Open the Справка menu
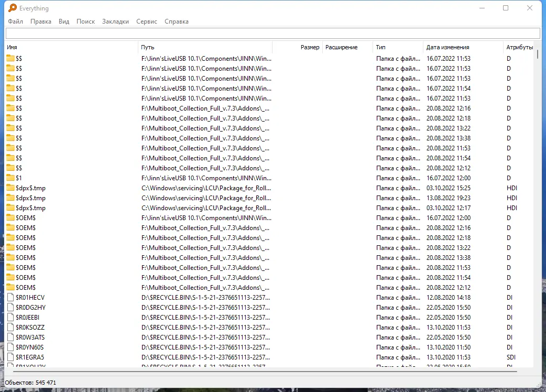546x392 pixels. [x=176, y=21]
